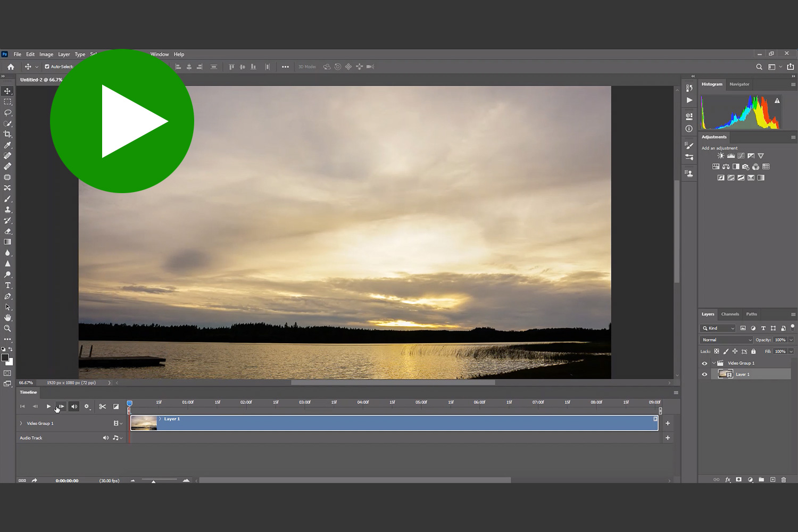Screen dimensions: 798x532
Task: Toggle the Auto-Select checkbox
Action: pos(47,66)
